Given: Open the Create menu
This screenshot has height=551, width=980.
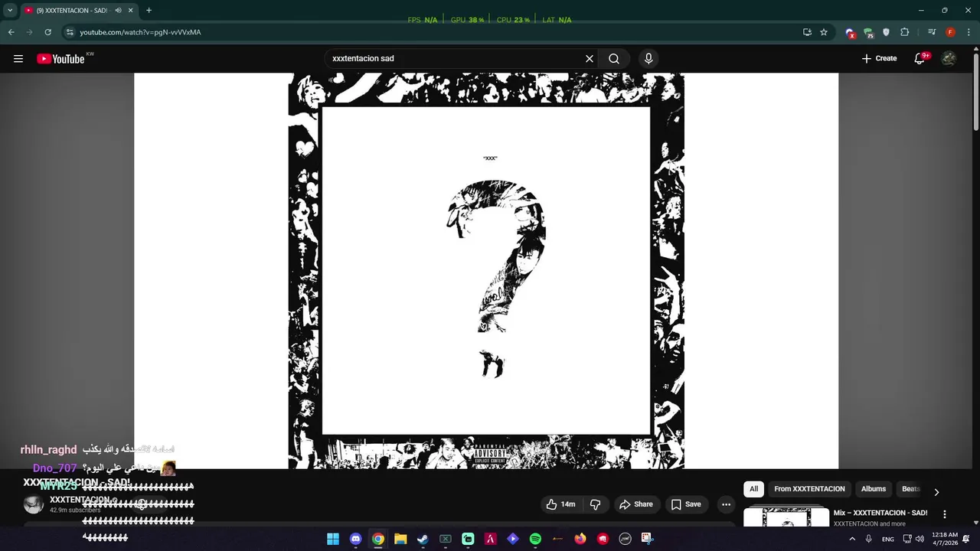Looking at the screenshot, I should coord(879,59).
